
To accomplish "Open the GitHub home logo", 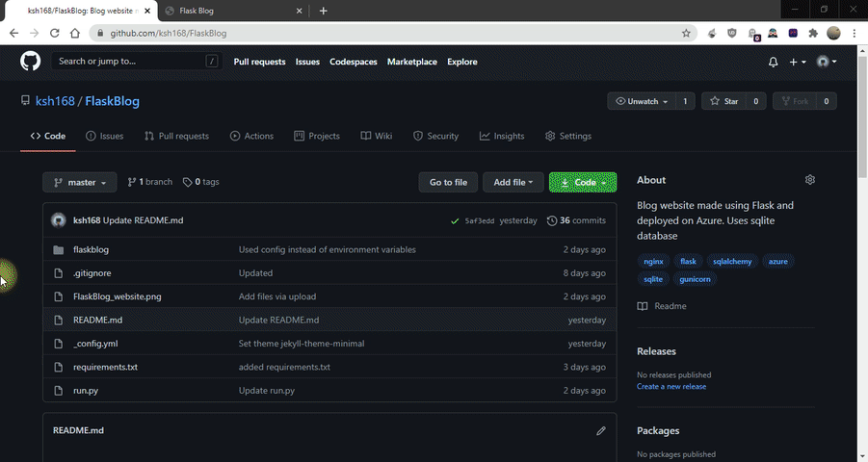I will (31, 62).
